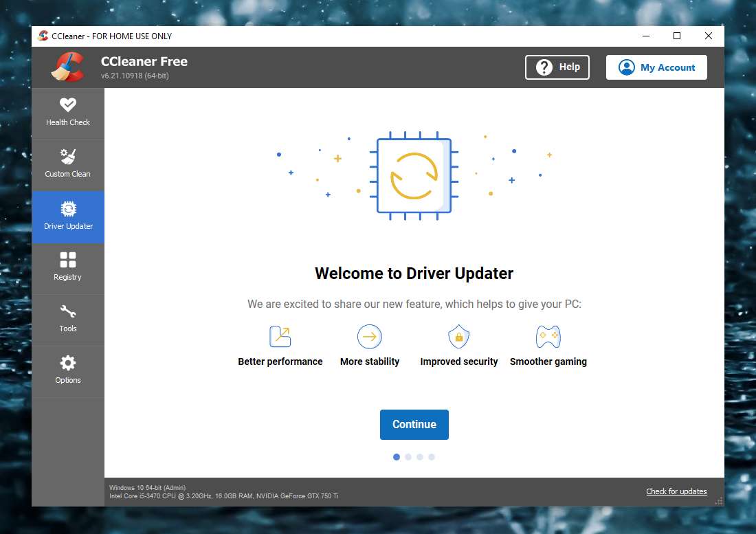The height and width of the screenshot is (534, 756).
Task: Jump to the second onboarding page dot
Action: tap(408, 457)
